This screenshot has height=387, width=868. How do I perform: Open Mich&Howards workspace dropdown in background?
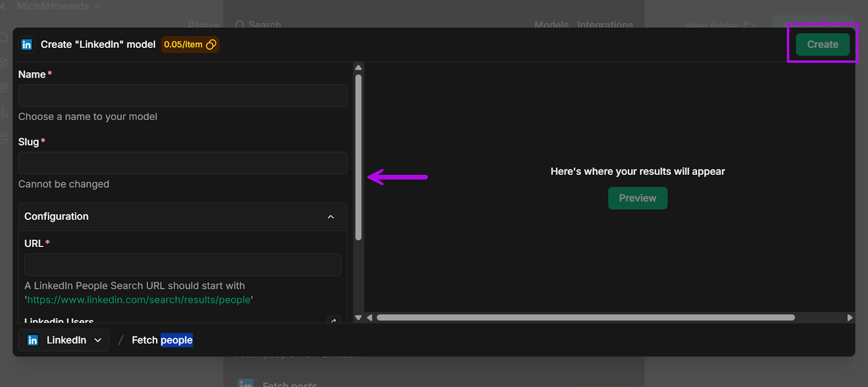(x=58, y=6)
